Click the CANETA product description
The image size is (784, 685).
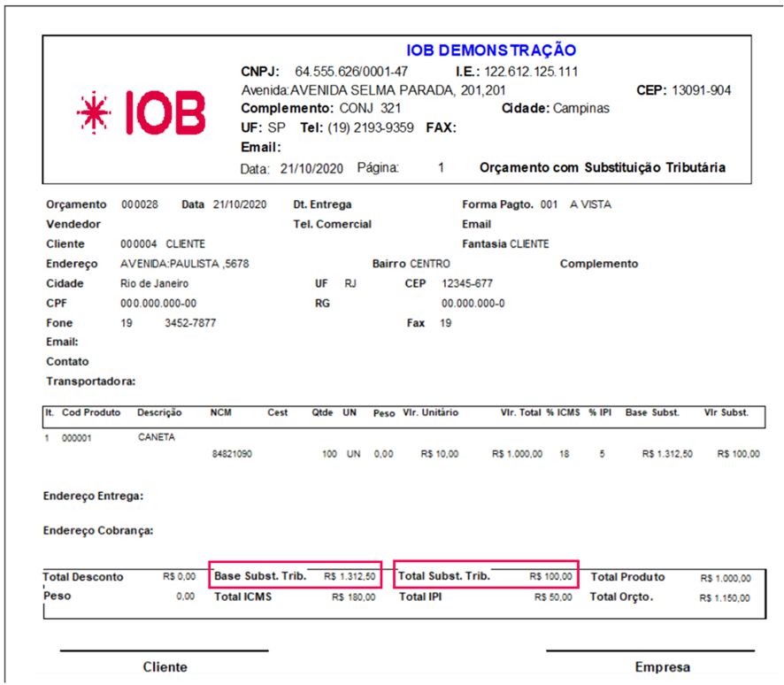click(157, 437)
